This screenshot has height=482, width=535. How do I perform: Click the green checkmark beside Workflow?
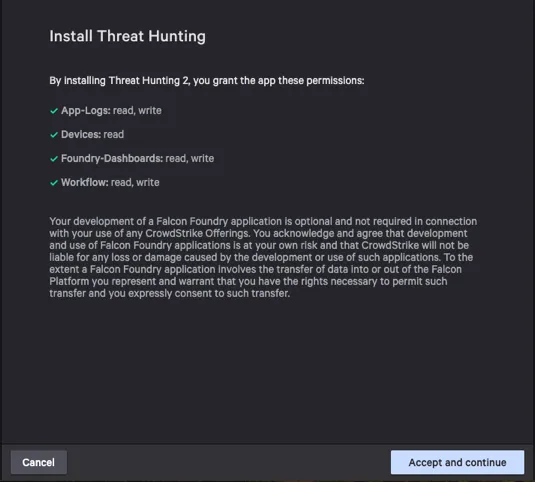pos(54,182)
